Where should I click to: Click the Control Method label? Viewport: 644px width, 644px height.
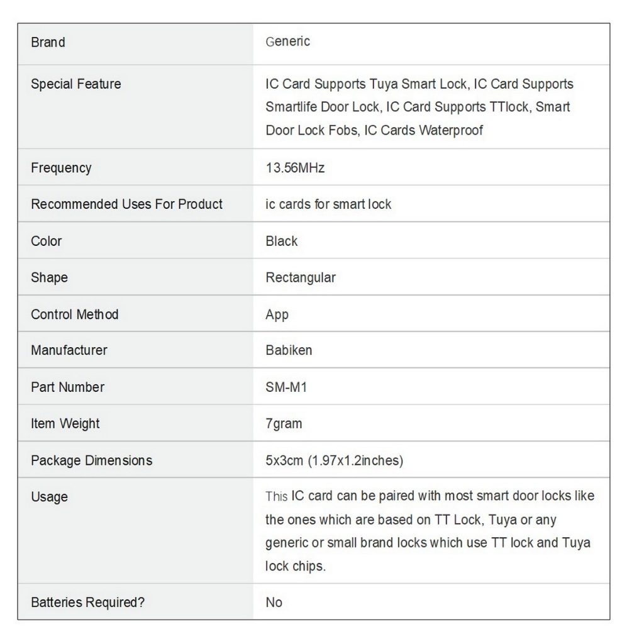(x=75, y=314)
